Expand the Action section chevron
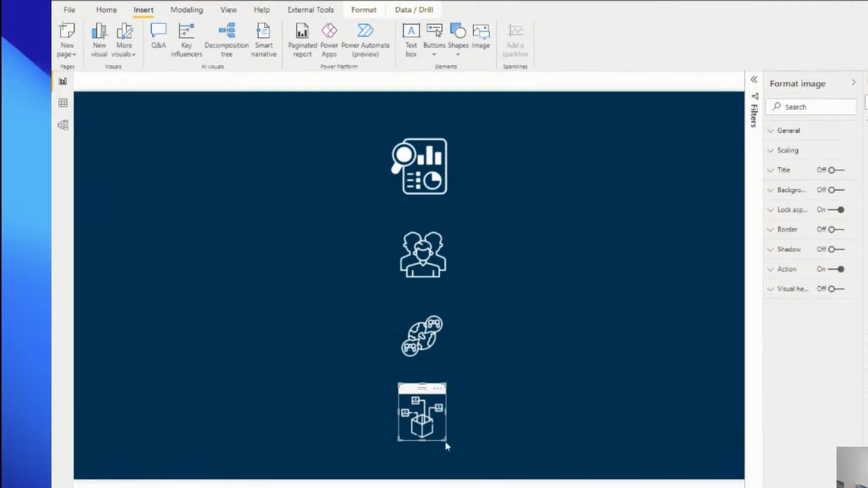The width and height of the screenshot is (868, 488). pos(770,269)
